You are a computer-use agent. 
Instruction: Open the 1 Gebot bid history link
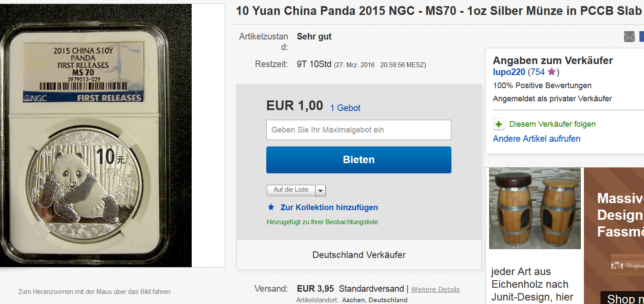[345, 108]
